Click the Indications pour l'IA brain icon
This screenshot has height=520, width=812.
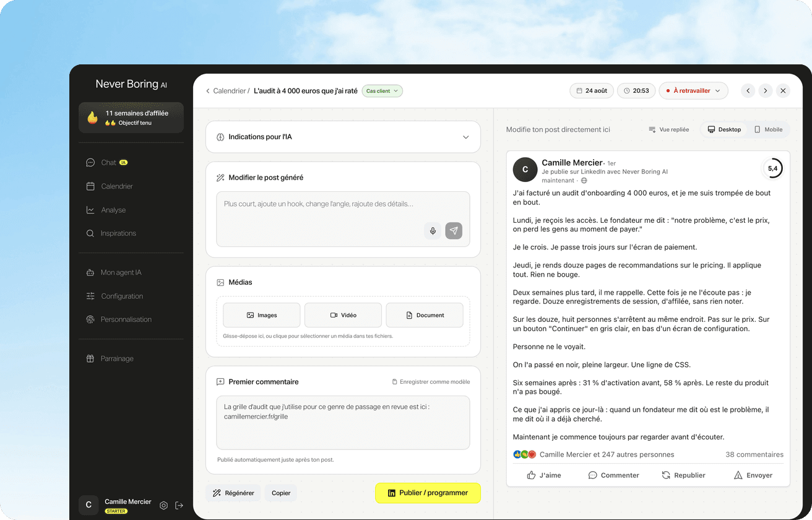point(220,137)
